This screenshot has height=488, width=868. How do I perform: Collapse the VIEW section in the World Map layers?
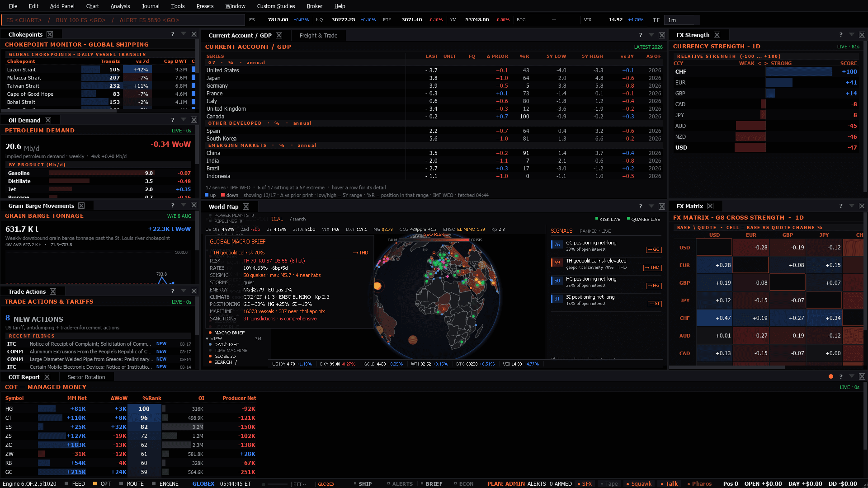click(x=208, y=338)
